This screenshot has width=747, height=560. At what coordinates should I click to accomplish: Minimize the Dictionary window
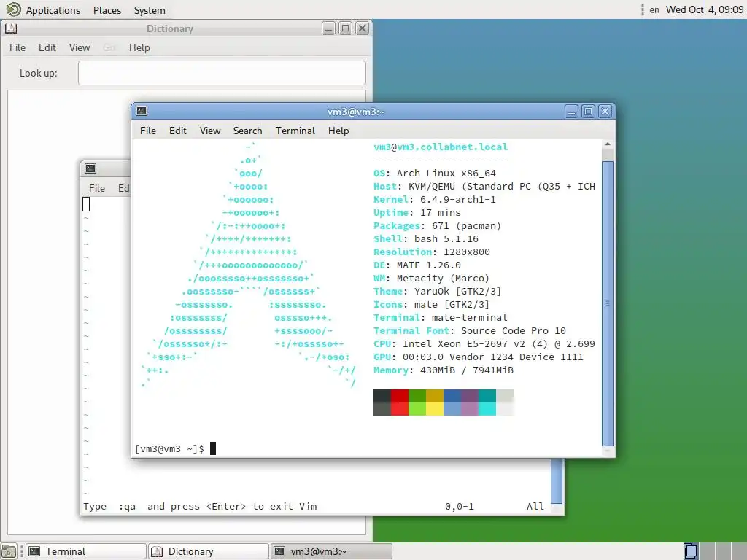tap(329, 28)
